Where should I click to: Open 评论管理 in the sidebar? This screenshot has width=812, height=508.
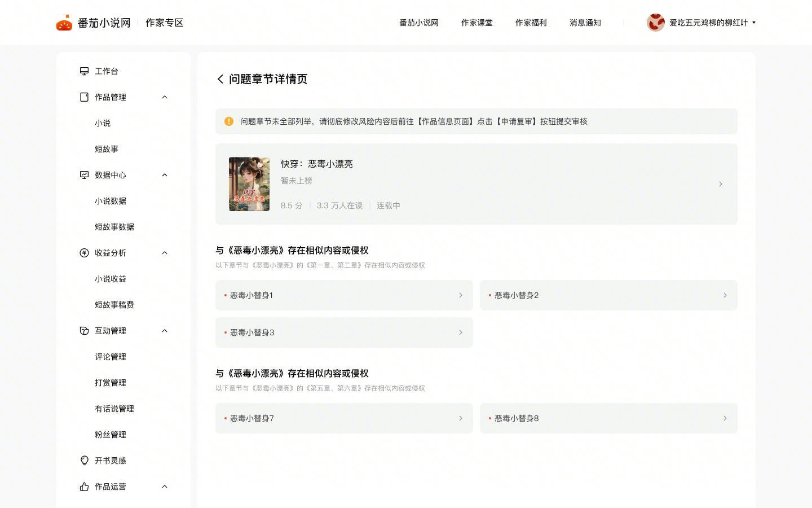111,357
